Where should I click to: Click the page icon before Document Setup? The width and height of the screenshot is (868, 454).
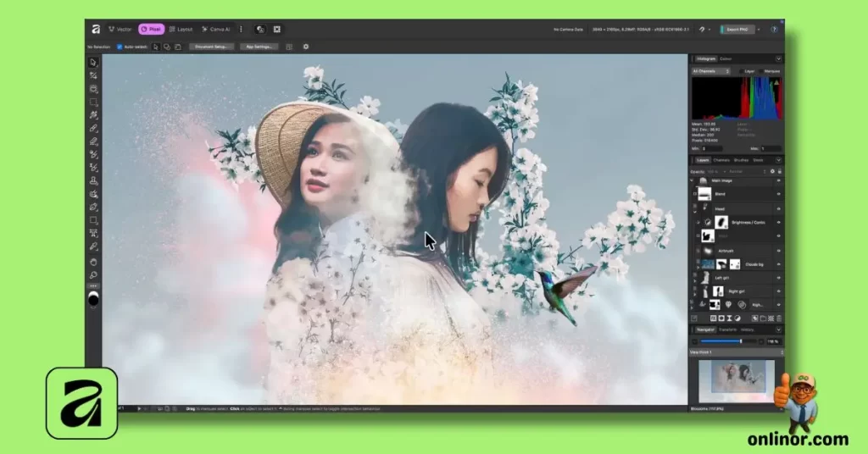(x=178, y=47)
